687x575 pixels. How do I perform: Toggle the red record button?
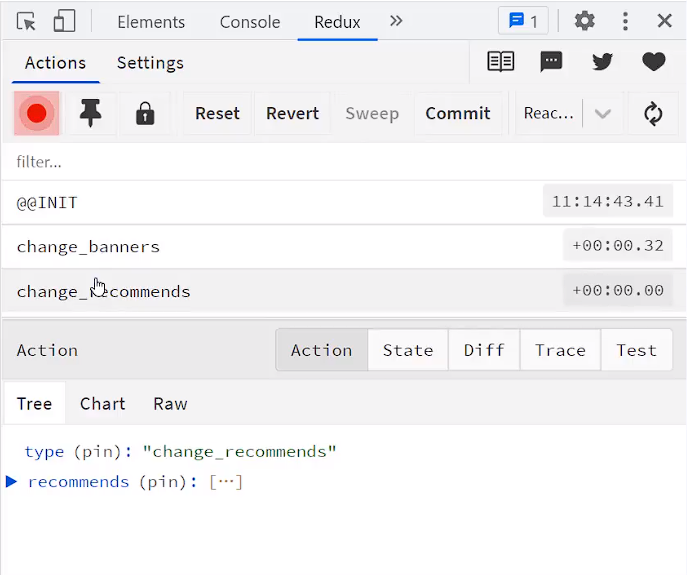pos(37,113)
